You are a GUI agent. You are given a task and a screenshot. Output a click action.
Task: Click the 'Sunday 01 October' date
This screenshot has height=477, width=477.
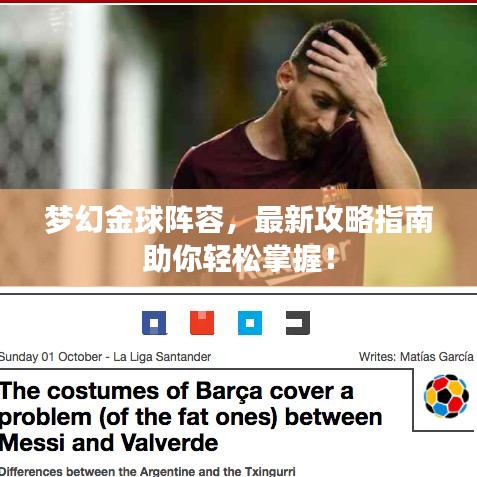click(x=51, y=357)
